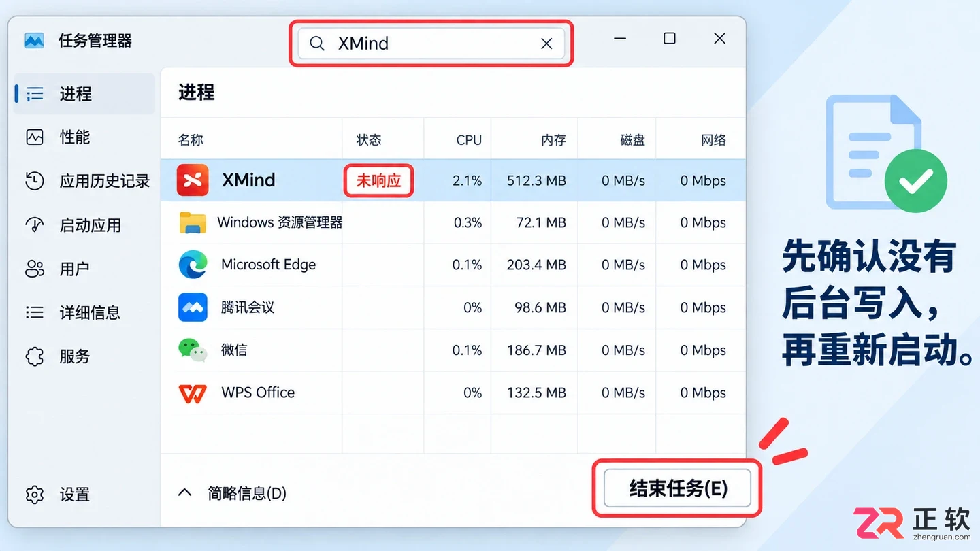Click the 进程 page heading
This screenshot has height=551, width=980.
coord(197,93)
